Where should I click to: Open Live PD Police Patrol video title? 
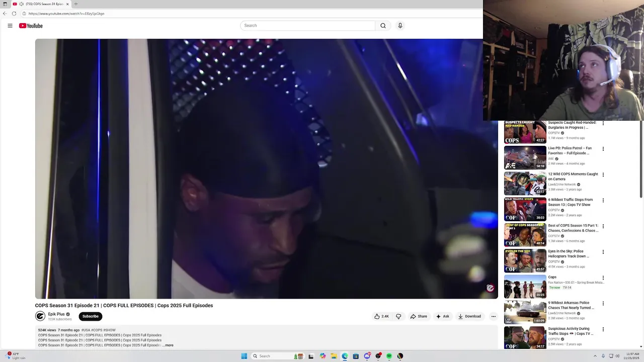(x=570, y=150)
